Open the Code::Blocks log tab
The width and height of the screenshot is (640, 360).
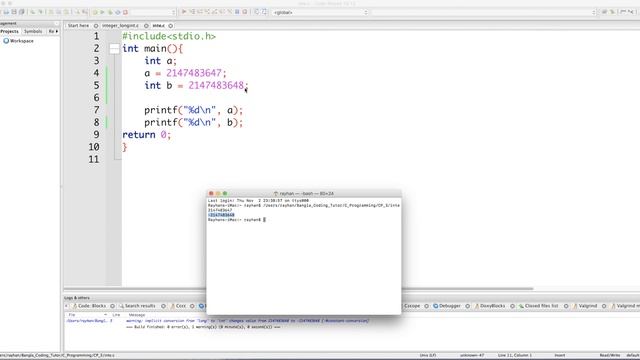click(89, 306)
